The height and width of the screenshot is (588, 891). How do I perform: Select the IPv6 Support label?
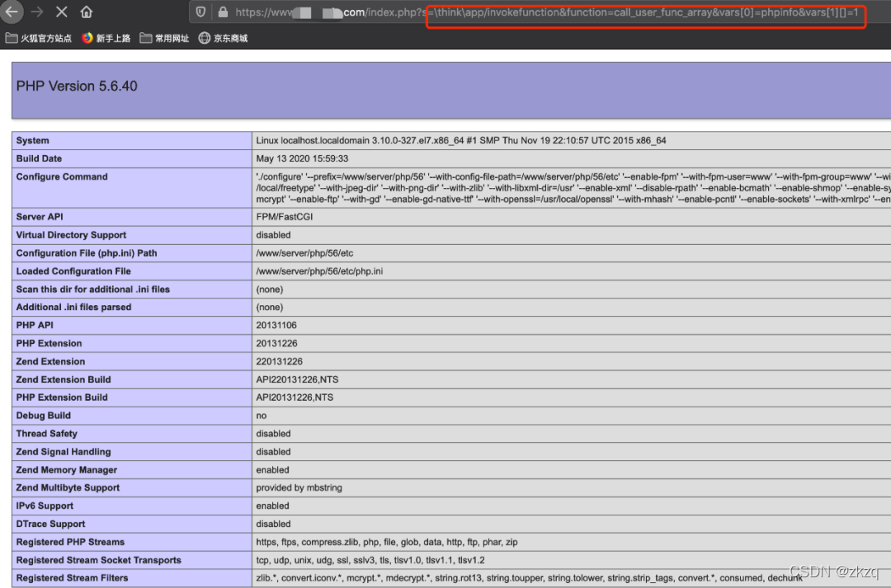coord(45,506)
